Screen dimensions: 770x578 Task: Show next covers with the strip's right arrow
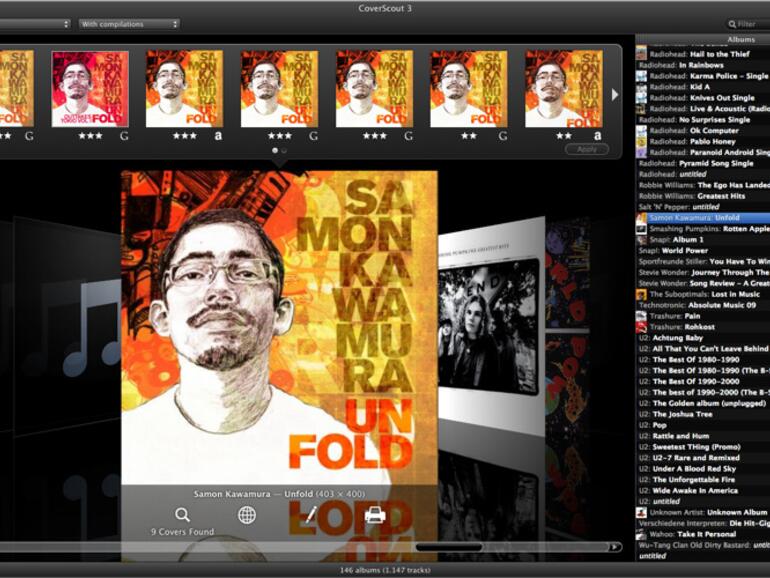(614, 94)
